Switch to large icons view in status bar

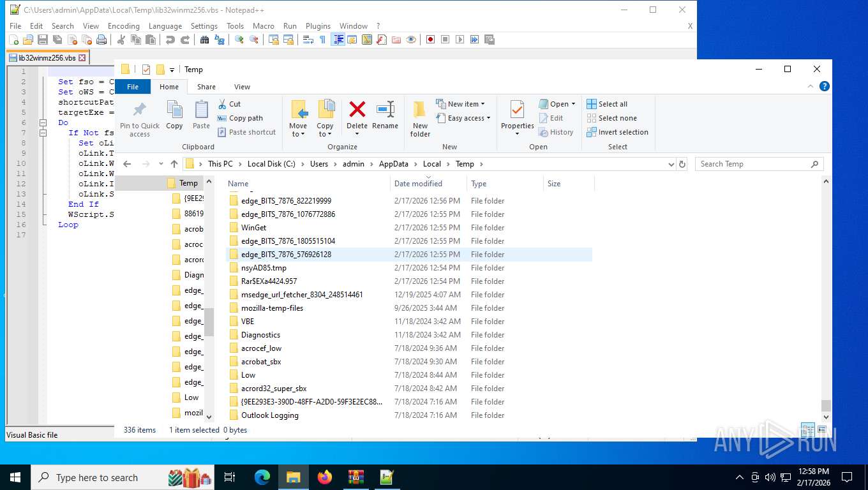(822, 430)
